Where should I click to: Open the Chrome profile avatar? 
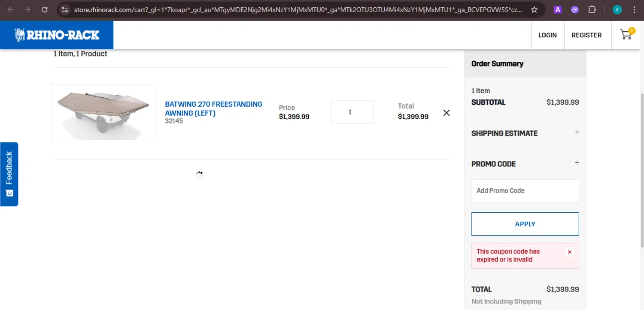click(x=617, y=9)
